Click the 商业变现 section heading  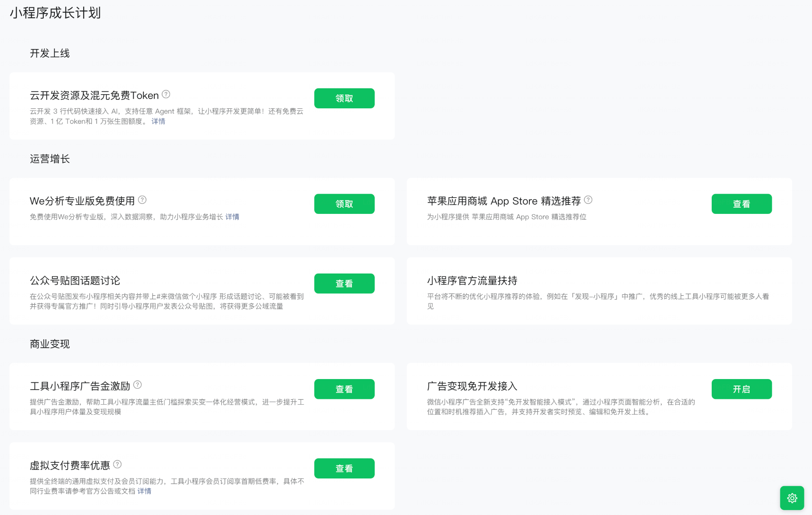coord(50,344)
